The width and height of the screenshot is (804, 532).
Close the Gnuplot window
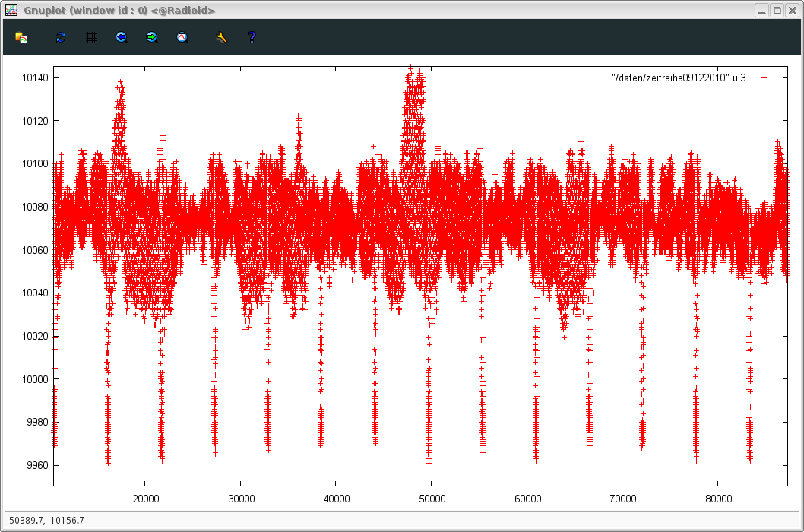[791, 11]
